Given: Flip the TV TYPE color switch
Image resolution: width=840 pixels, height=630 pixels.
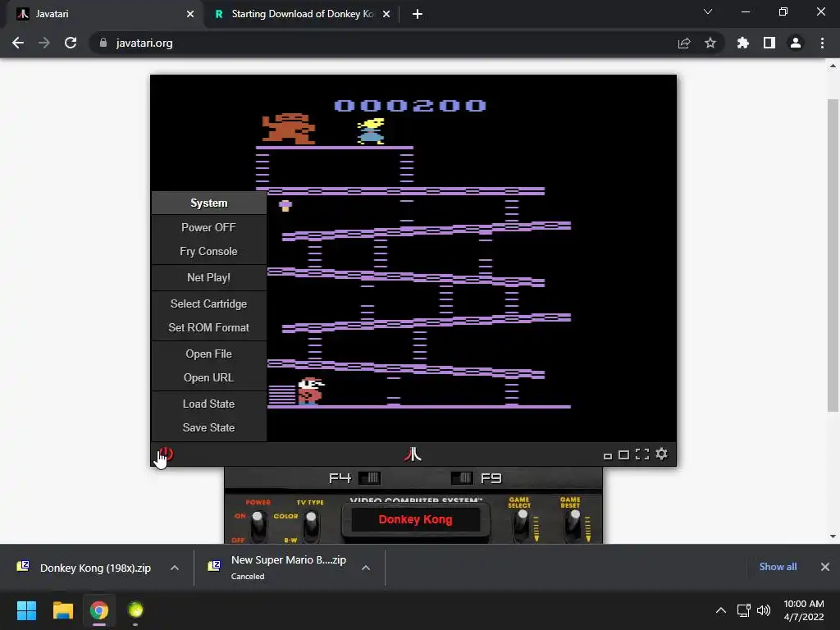Looking at the screenshot, I should point(311,524).
